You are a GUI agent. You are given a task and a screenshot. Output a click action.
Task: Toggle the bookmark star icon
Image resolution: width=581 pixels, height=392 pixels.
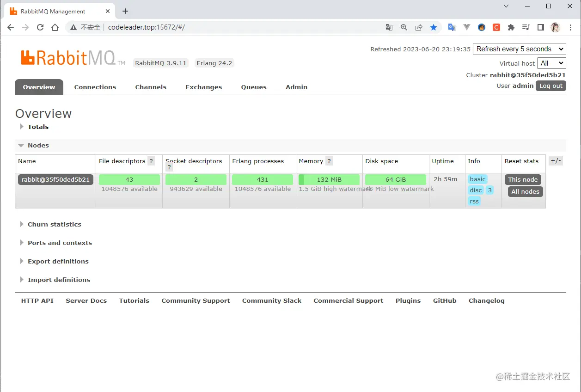point(434,27)
